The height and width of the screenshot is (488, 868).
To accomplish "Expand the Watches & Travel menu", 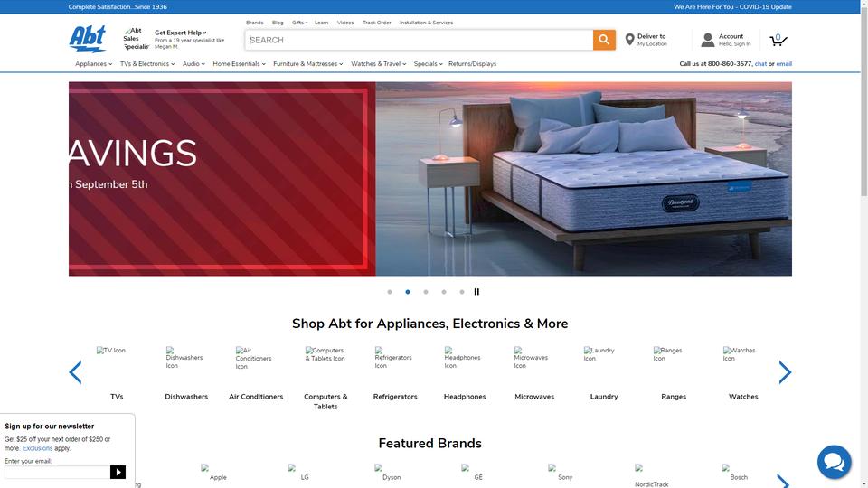I will click(x=379, y=64).
